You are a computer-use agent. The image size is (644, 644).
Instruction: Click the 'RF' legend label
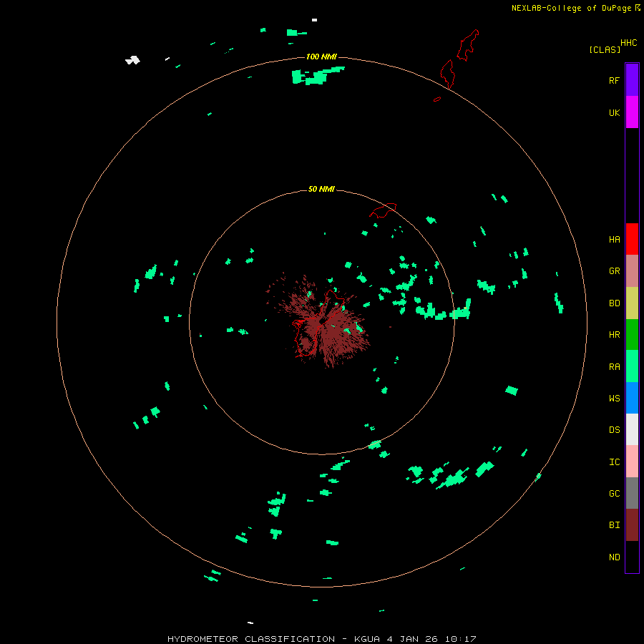click(x=614, y=81)
